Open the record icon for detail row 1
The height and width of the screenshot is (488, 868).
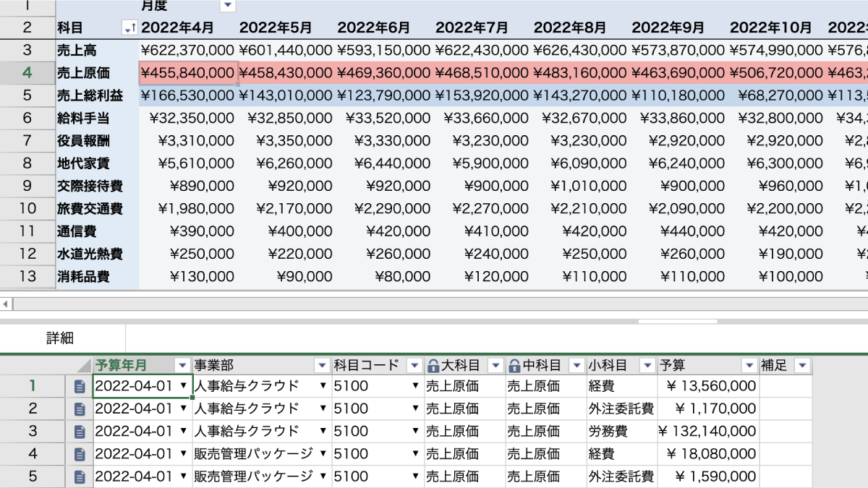pos(80,386)
